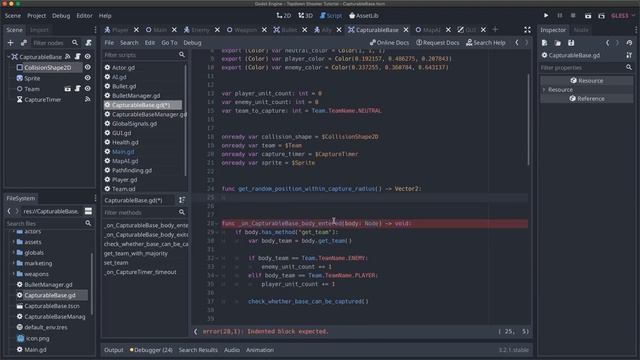
Task: Play the project
Action: 546,16
